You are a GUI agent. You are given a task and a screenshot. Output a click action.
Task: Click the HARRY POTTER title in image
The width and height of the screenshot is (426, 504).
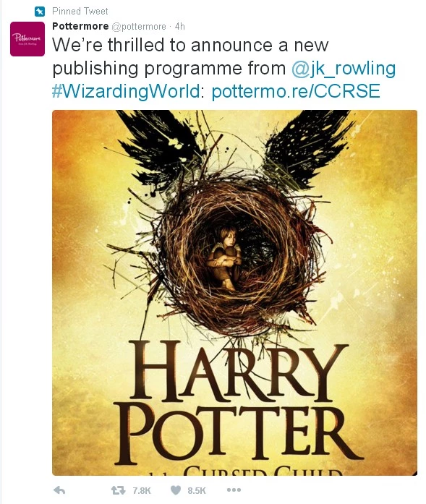238,403
